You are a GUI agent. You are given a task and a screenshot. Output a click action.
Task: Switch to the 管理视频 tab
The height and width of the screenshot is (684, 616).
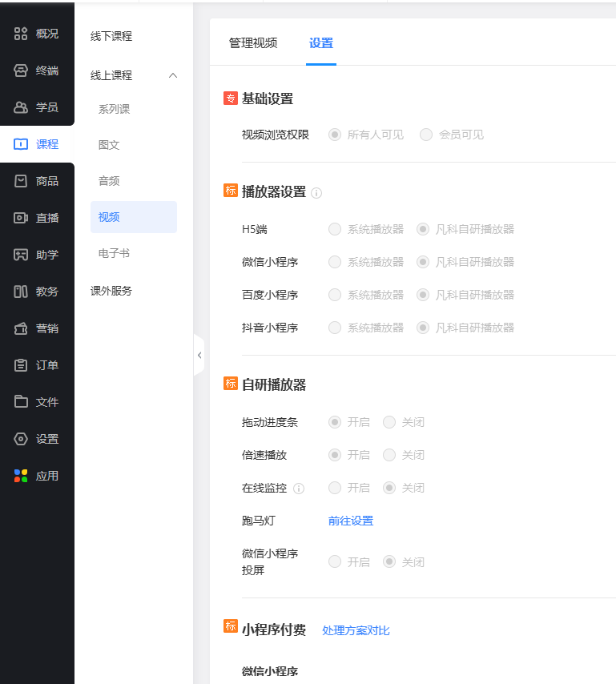click(253, 43)
